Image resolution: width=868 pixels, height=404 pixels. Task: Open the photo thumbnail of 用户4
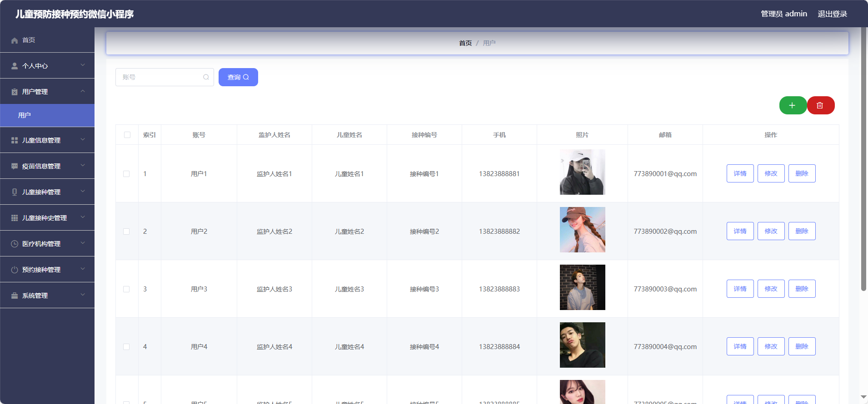coord(583,345)
